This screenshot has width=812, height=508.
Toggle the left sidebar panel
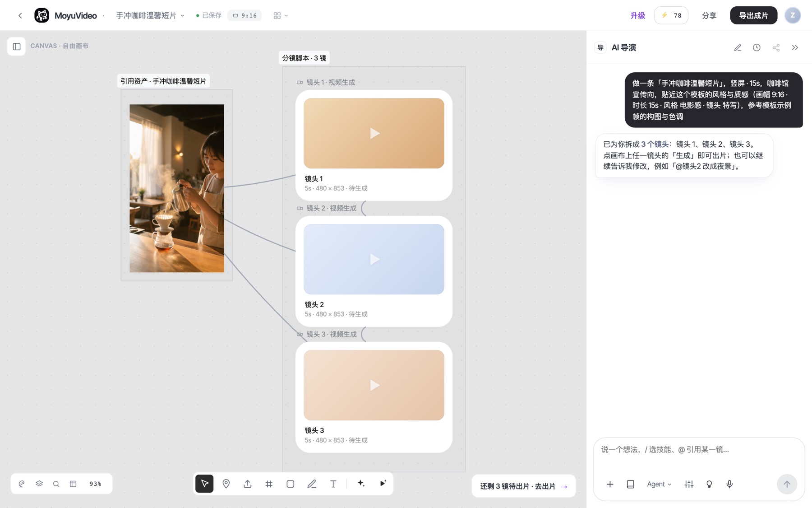pos(17,46)
